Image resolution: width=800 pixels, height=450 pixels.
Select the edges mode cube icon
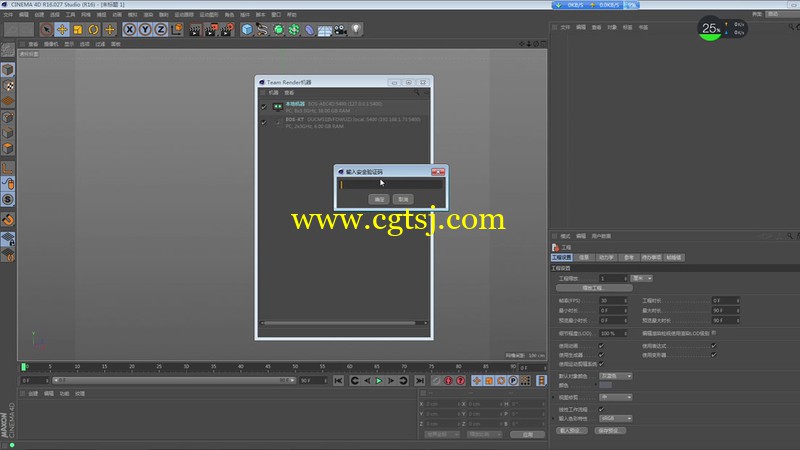coord(8,133)
